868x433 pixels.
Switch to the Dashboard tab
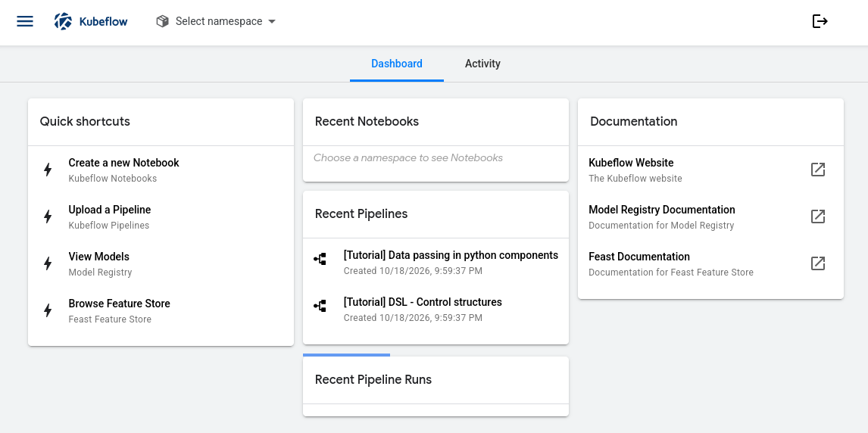click(x=396, y=64)
